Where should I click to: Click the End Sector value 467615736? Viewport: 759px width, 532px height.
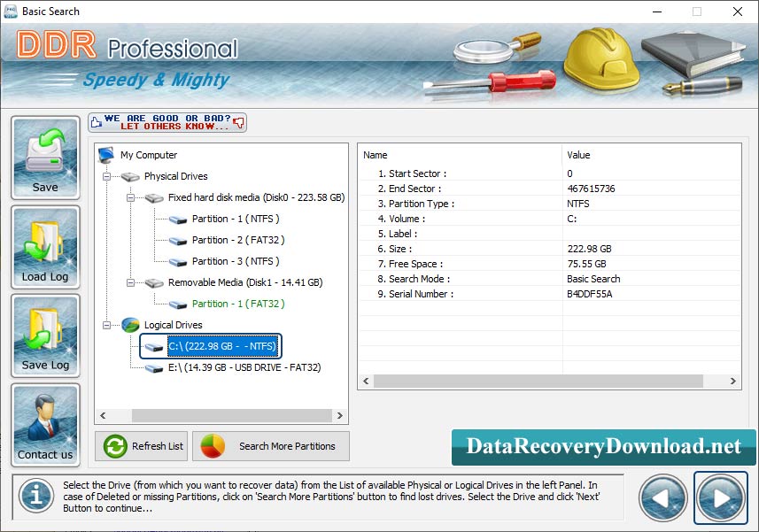(x=591, y=189)
